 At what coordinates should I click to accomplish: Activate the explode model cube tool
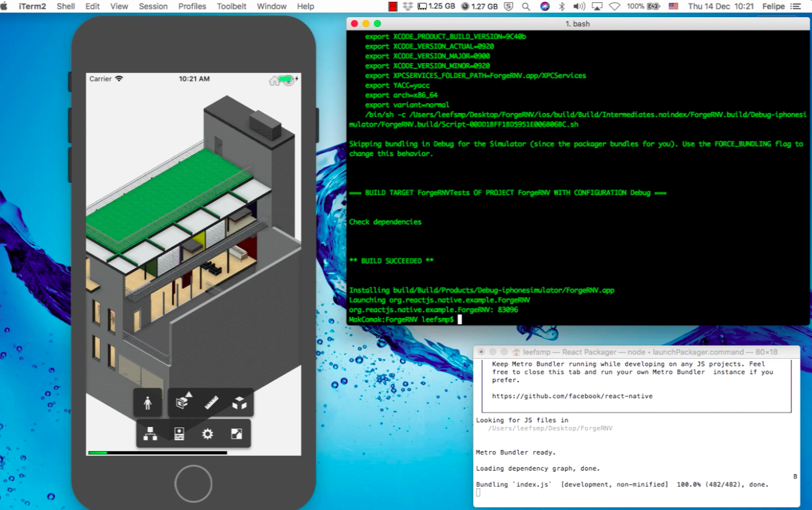(x=239, y=403)
